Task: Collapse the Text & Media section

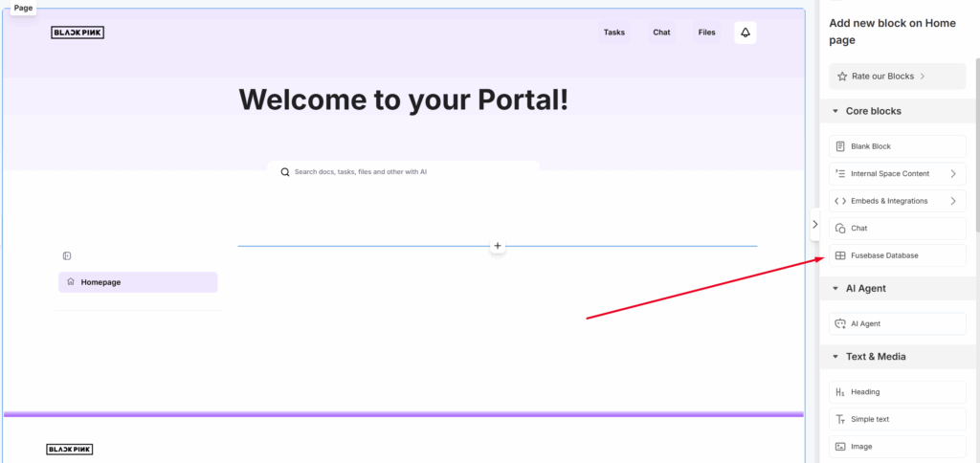Action: coord(835,357)
